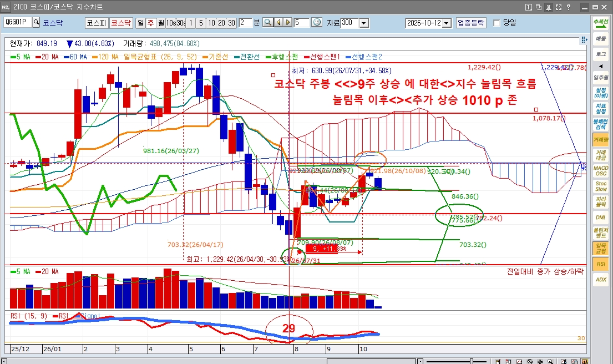This screenshot has height=364, width=613.
Task: Toggle the 일목균형 indicator in sidebar
Action: 600,248
